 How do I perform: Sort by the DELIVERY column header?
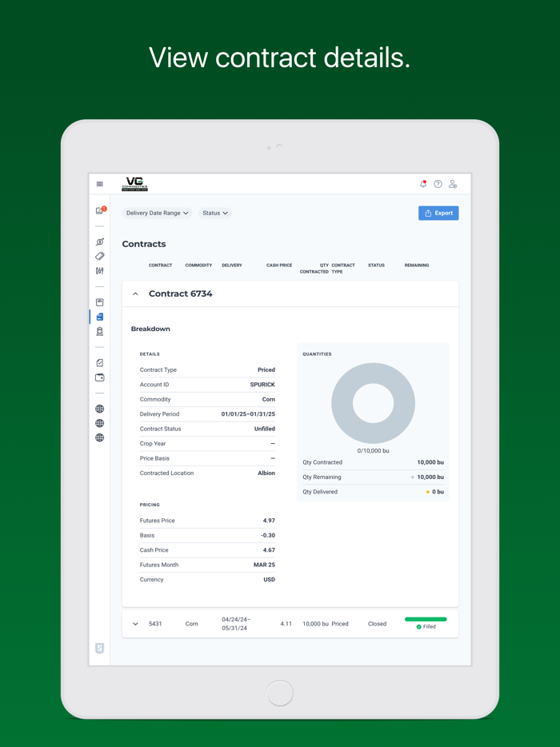tap(232, 265)
